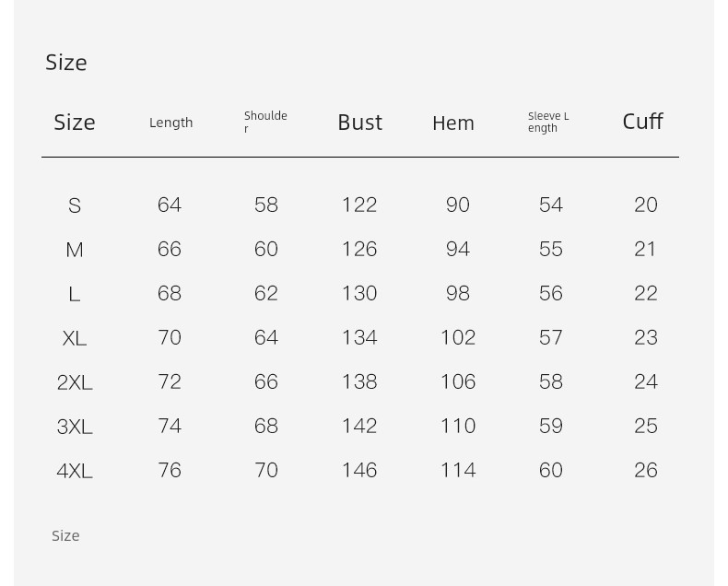
Task: Select the Sleeve Length column header
Action: [548, 122]
